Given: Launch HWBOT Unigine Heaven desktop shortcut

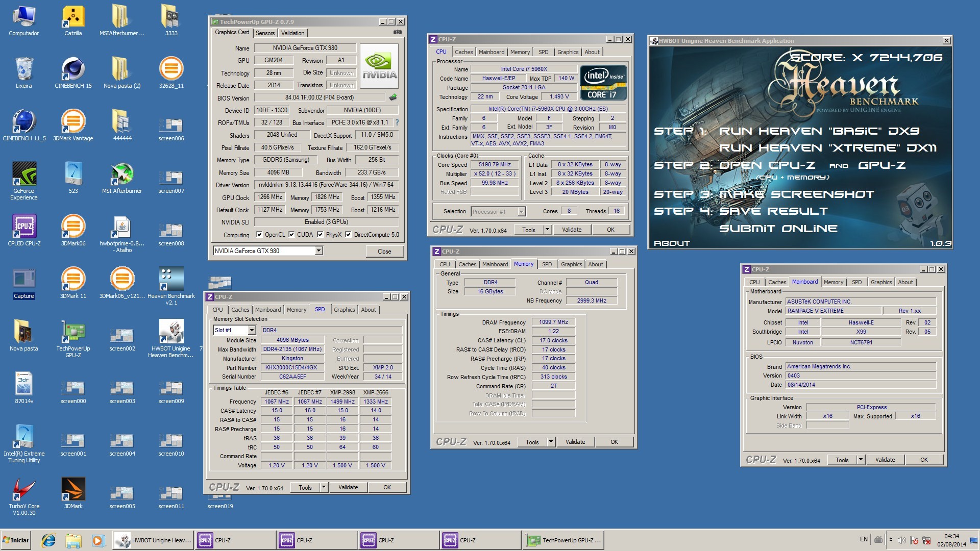Looking at the screenshot, I should [x=171, y=339].
